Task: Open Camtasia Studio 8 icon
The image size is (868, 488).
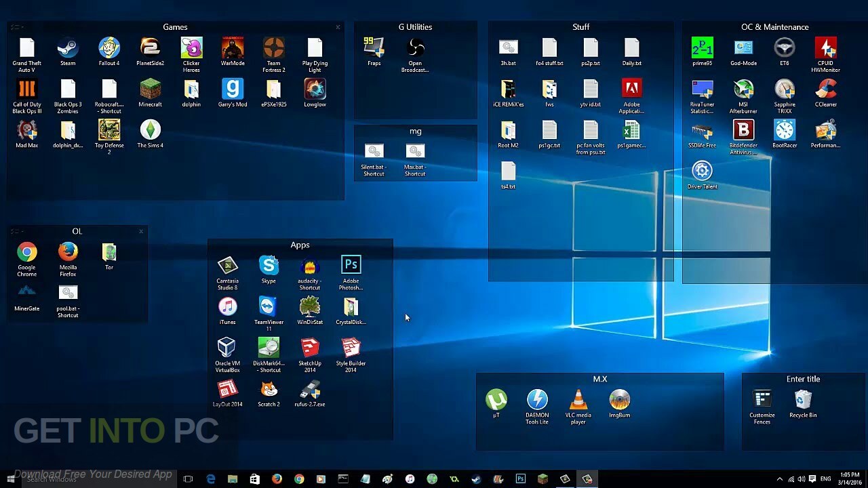Action: pyautogui.click(x=227, y=273)
